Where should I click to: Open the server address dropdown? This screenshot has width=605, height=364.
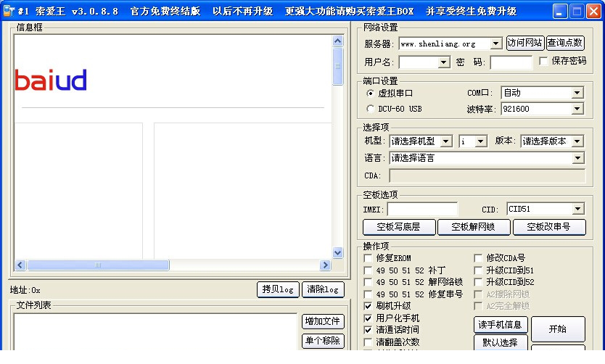pyautogui.click(x=496, y=44)
